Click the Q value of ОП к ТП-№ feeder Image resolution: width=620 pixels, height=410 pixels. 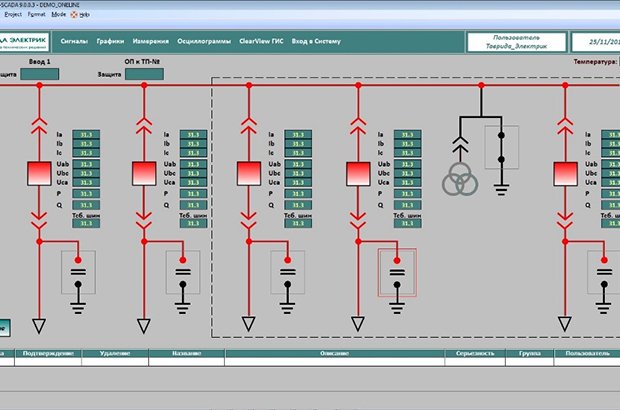click(x=193, y=205)
